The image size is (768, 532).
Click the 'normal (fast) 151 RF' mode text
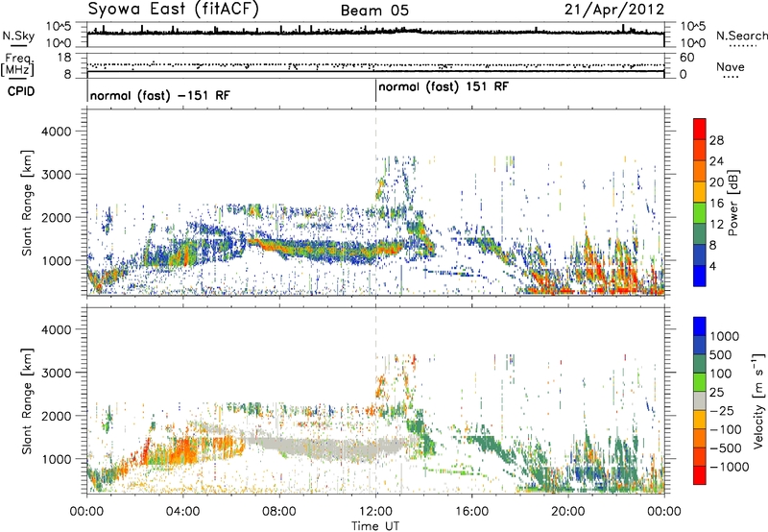pos(444,87)
